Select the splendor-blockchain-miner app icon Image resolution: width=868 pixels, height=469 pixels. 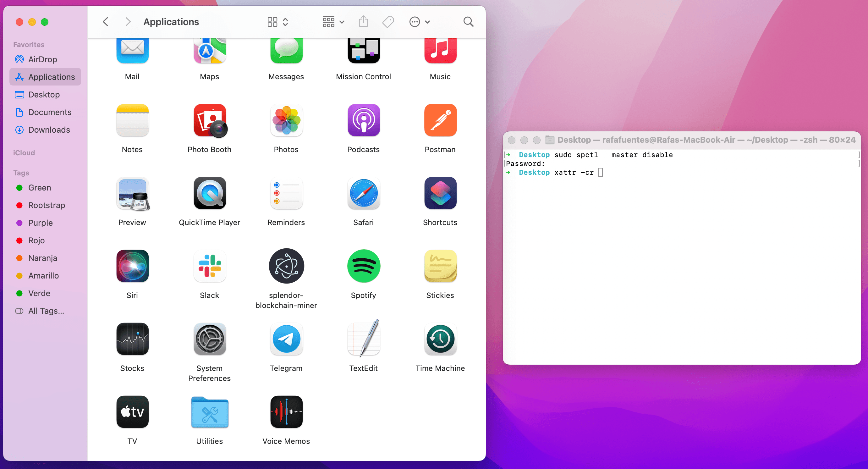pyautogui.click(x=286, y=266)
